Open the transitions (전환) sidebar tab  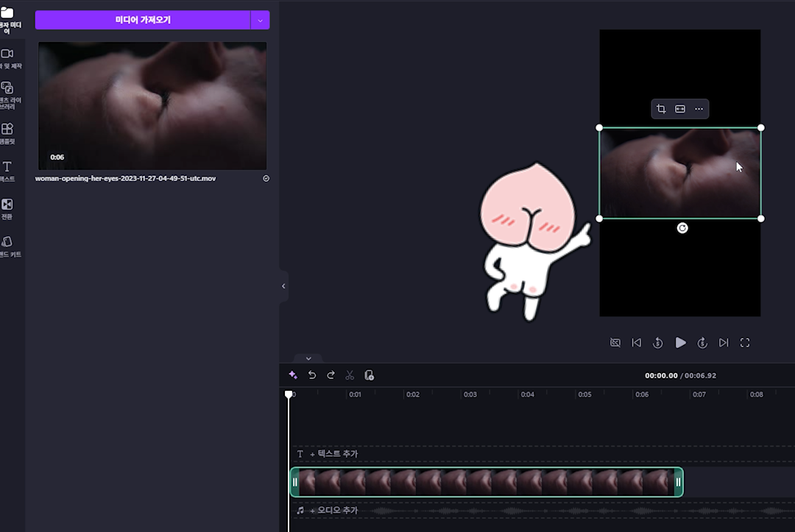coord(7,209)
